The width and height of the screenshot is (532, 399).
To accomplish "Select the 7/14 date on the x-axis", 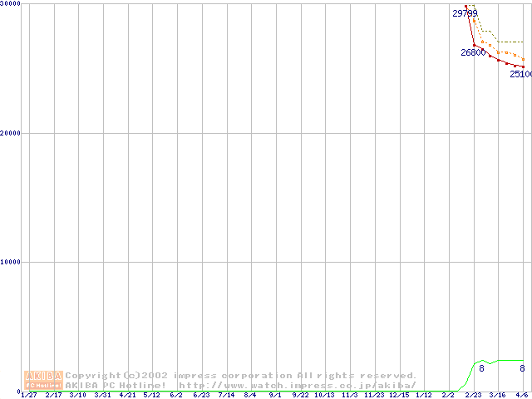I will tap(226, 395).
